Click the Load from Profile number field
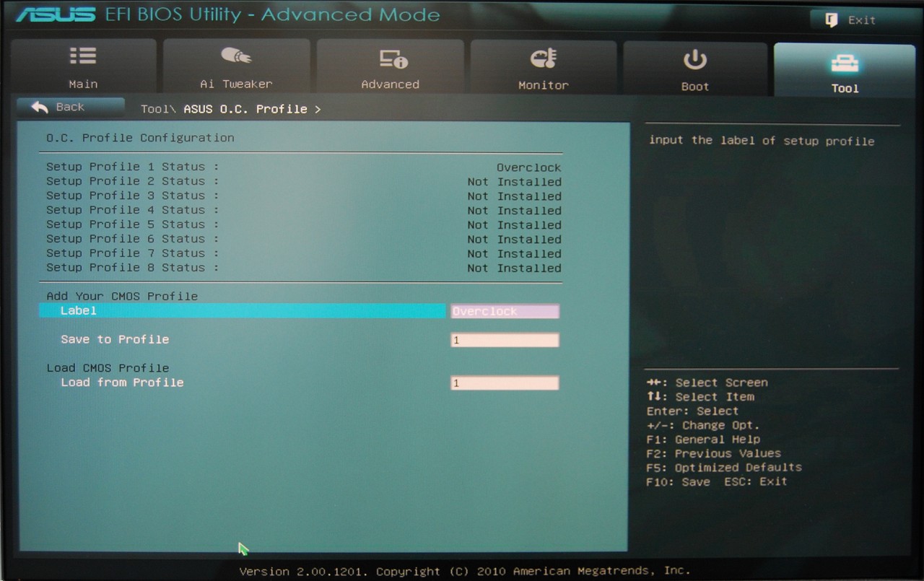924x581 pixels. (505, 383)
